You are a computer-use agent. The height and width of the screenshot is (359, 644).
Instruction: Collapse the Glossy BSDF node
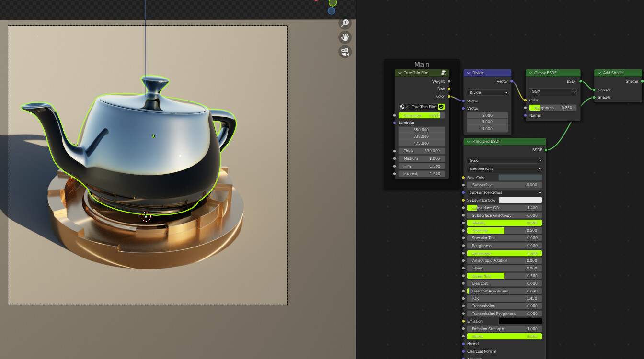pyautogui.click(x=530, y=73)
